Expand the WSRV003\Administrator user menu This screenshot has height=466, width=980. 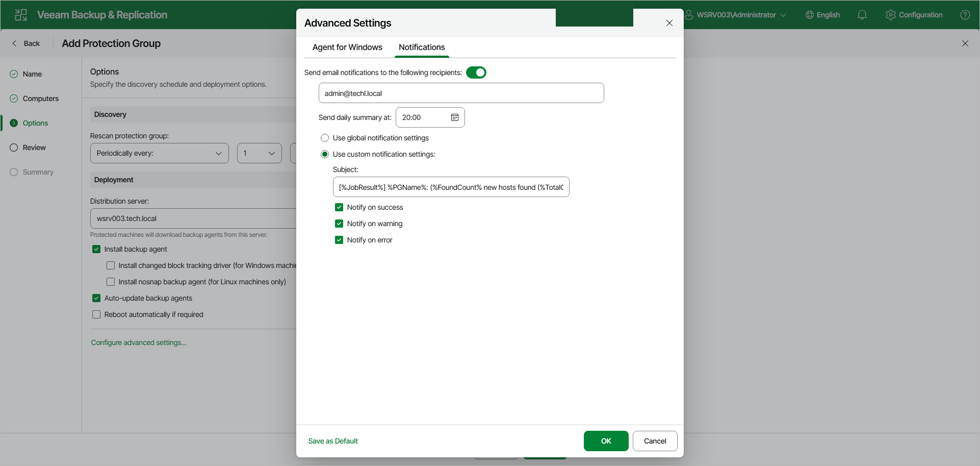point(735,15)
